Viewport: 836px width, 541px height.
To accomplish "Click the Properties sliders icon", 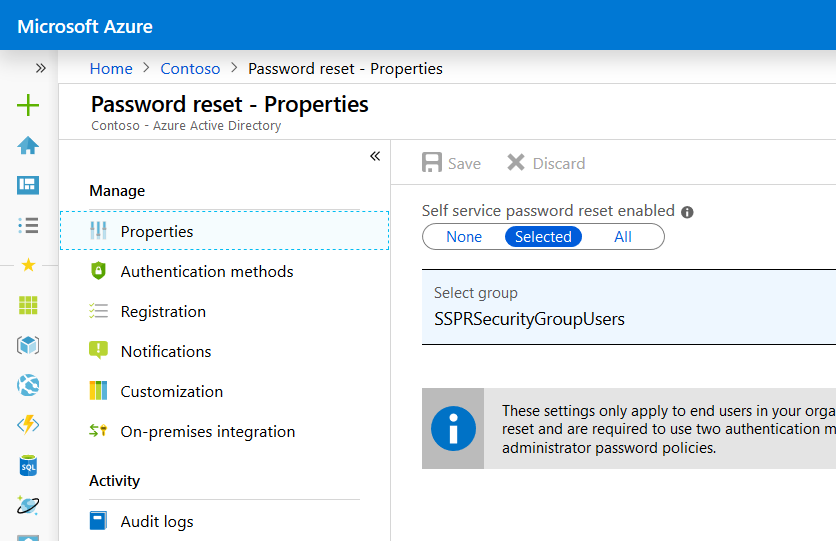I will [x=98, y=231].
